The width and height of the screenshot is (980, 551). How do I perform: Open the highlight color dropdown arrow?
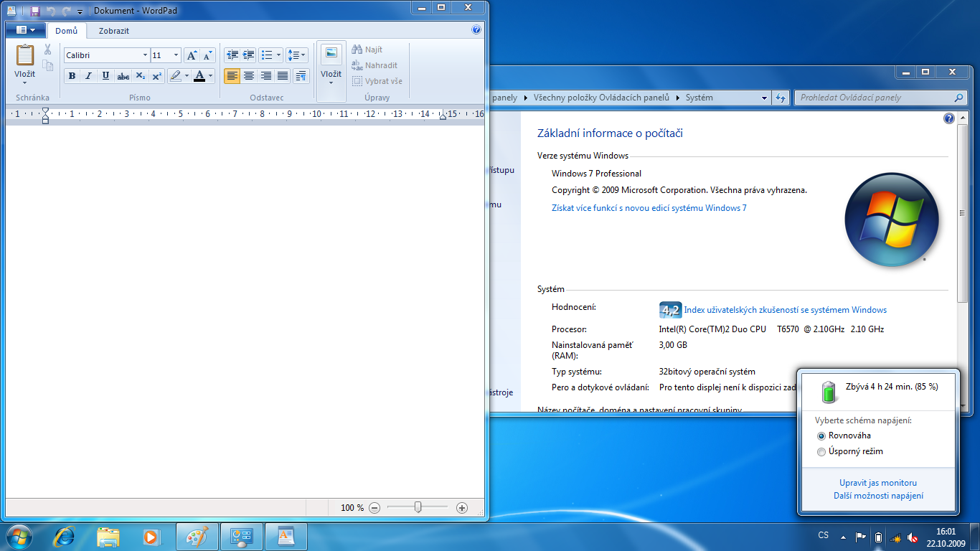pyautogui.click(x=187, y=76)
